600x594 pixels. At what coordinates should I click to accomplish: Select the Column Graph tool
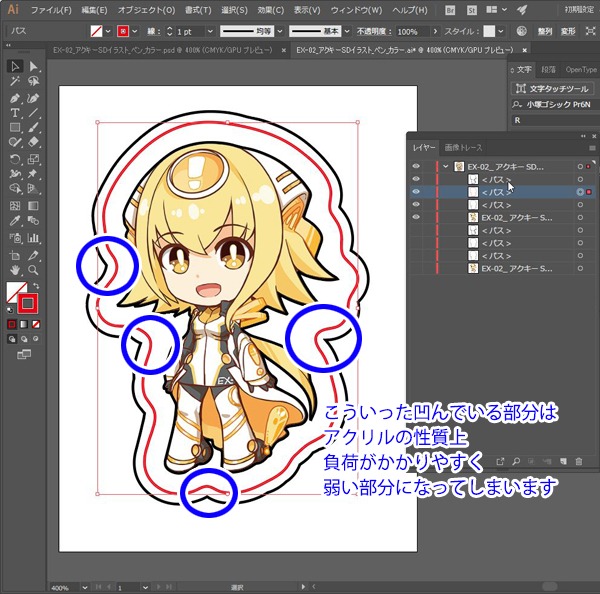coord(33,238)
